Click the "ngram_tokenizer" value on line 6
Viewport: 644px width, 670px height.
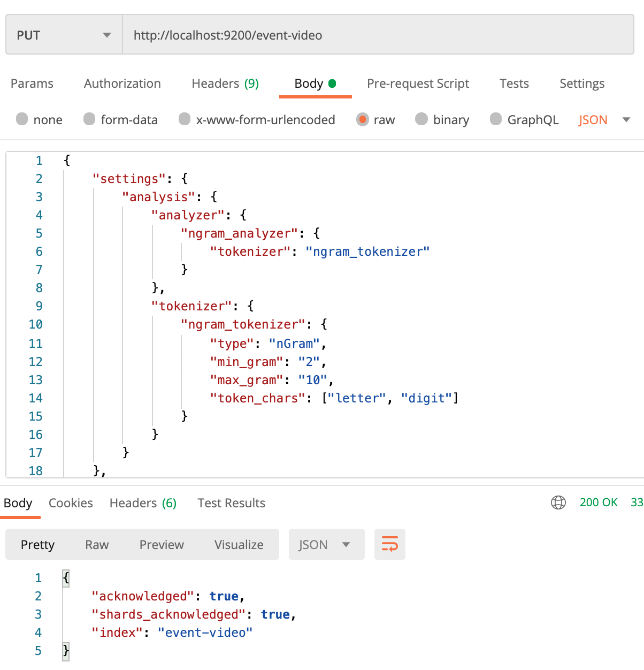(x=367, y=252)
